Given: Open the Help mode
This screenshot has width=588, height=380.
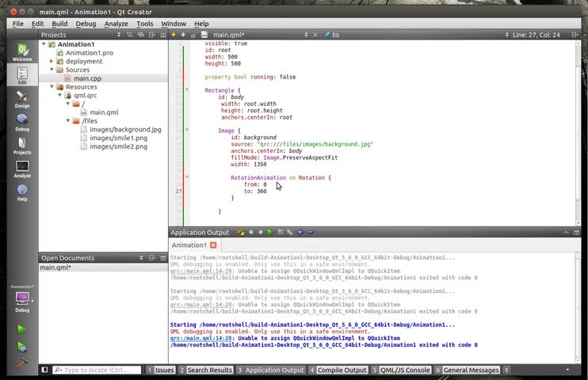Looking at the screenshot, I should tap(22, 192).
